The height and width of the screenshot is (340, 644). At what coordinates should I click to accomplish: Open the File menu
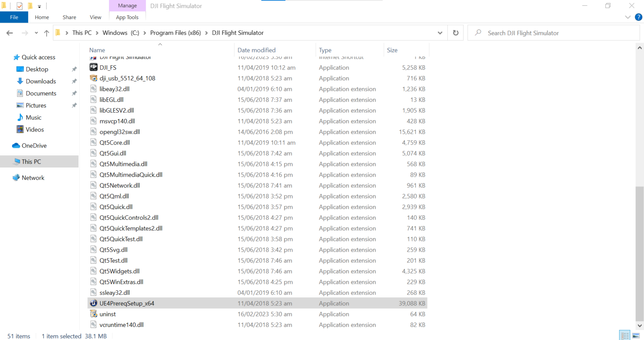click(x=14, y=17)
